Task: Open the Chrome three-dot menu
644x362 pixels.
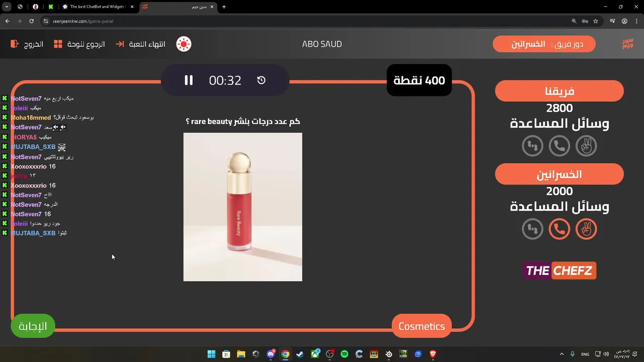Action: tap(636, 21)
